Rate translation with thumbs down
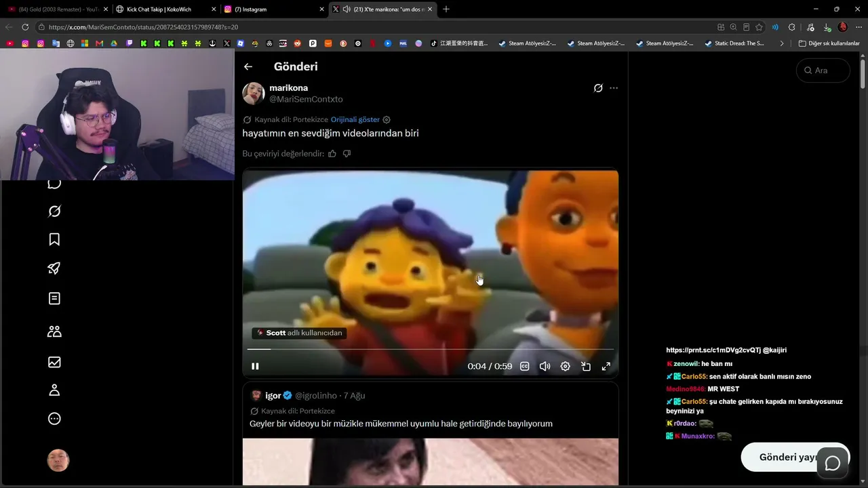The height and width of the screenshot is (488, 868). 347,154
